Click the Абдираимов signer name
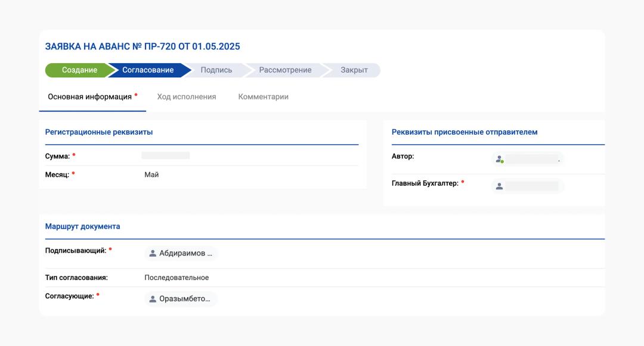Image resolution: width=644 pixels, height=346 pixels. (185, 253)
